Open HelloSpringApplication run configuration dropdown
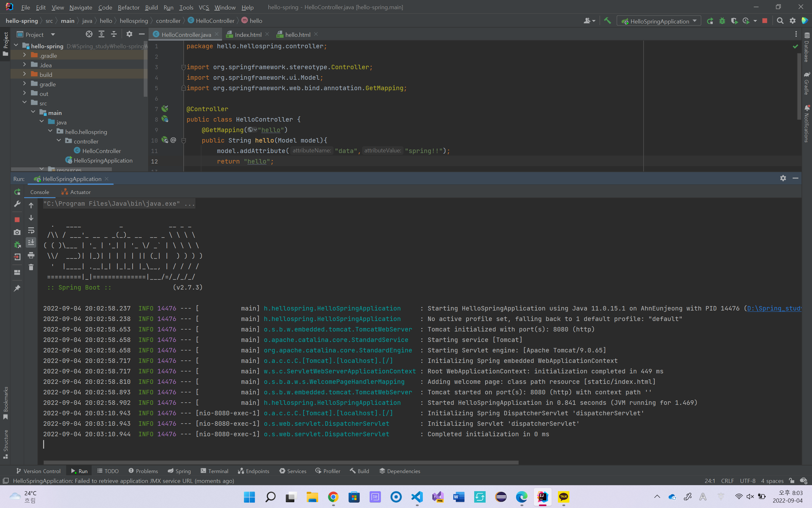This screenshot has width=812, height=508. (x=659, y=21)
